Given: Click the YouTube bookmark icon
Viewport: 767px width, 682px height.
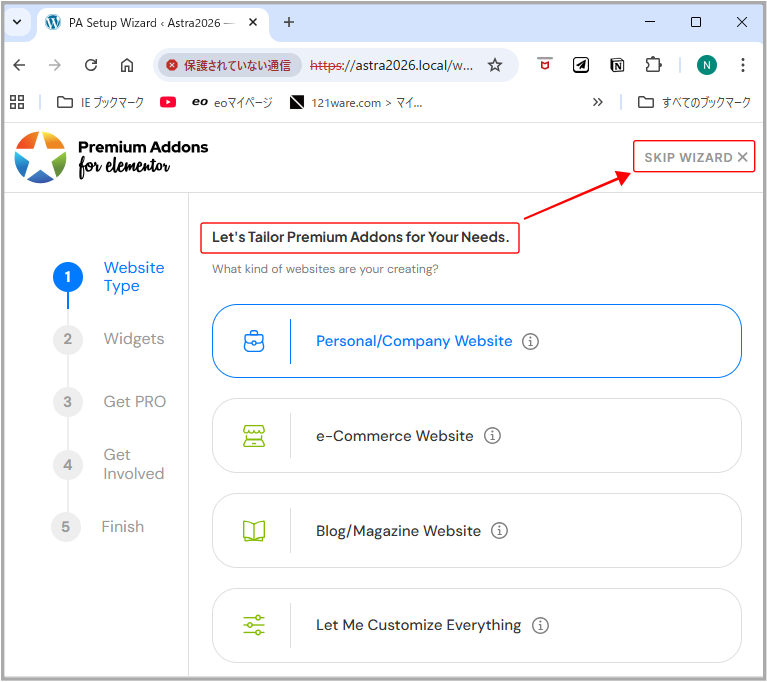Looking at the screenshot, I should coord(168,102).
